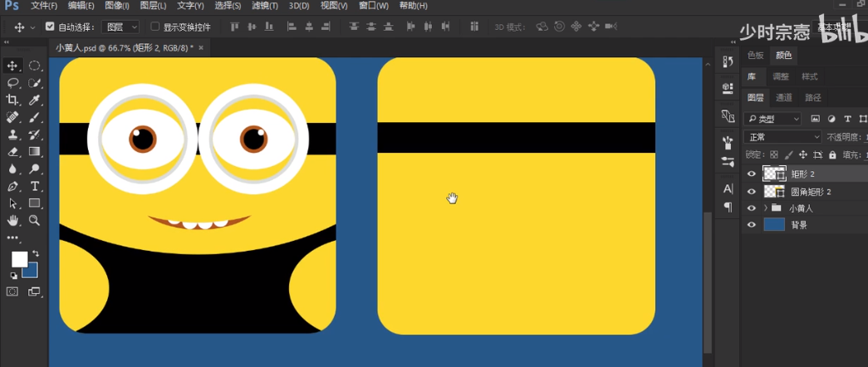The height and width of the screenshot is (367, 868).
Task: Select the Spot Healing Brush tool
Action: coord(12,117)
